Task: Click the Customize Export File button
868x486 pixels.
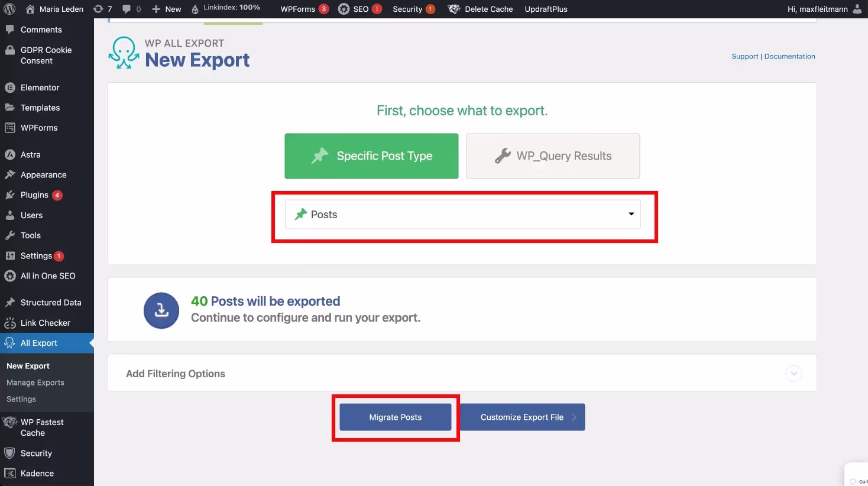Action: (522, 417)
